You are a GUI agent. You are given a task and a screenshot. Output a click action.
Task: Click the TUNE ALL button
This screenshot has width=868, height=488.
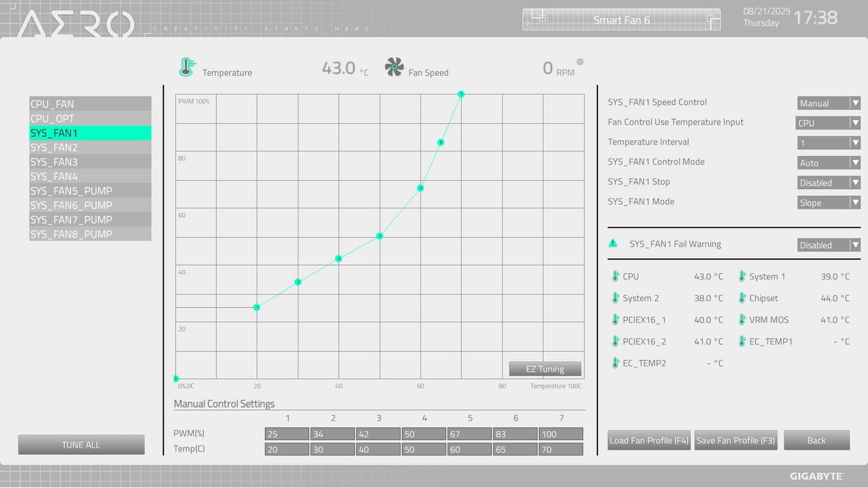point(81,445)
